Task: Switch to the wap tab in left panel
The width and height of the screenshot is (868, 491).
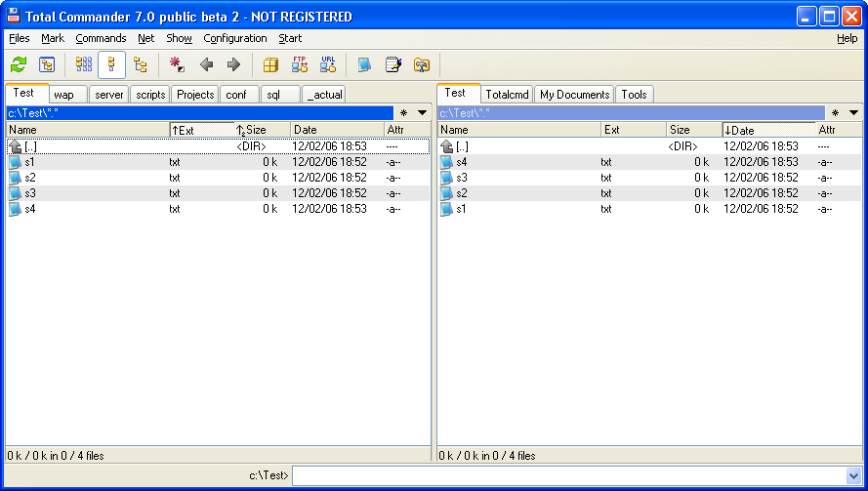Action: click(68, 95)
